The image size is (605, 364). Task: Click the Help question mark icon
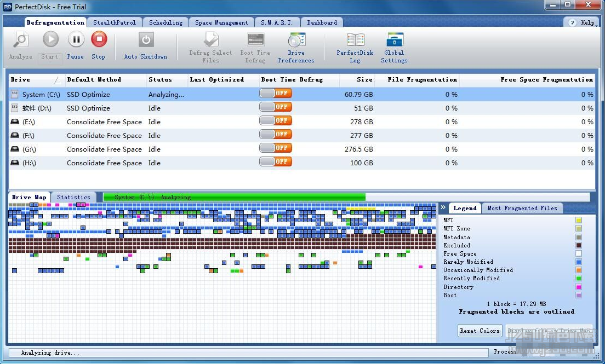pyautogui.click(x=572, y=23)
